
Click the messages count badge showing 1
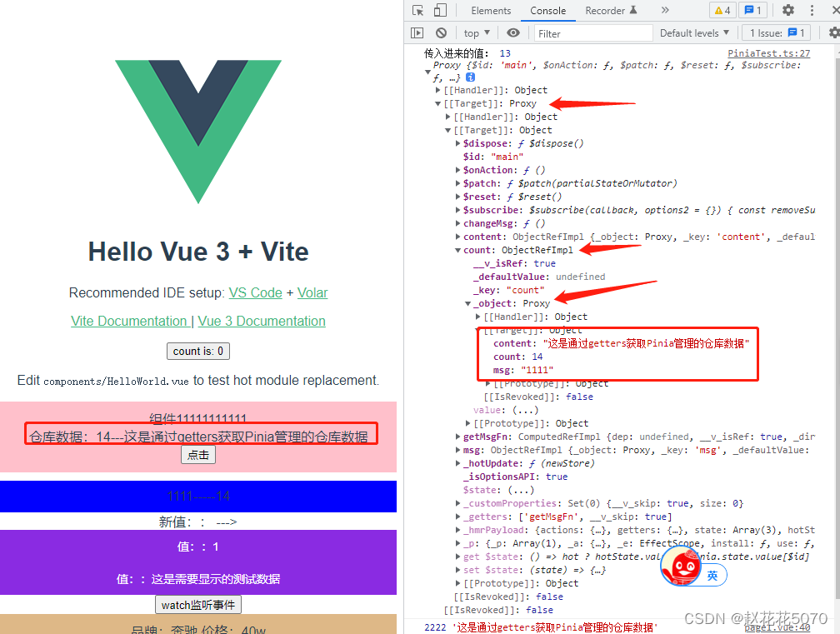(x=752, y=10)
